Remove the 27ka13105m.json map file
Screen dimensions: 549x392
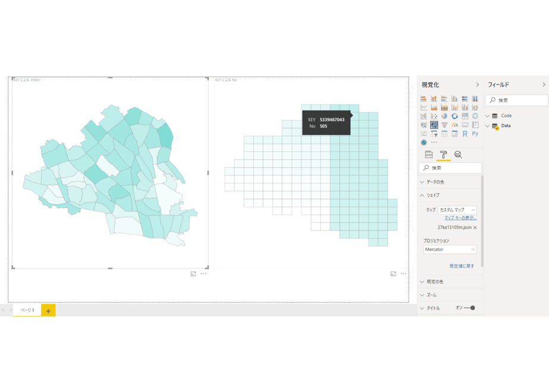click(475, 227)
